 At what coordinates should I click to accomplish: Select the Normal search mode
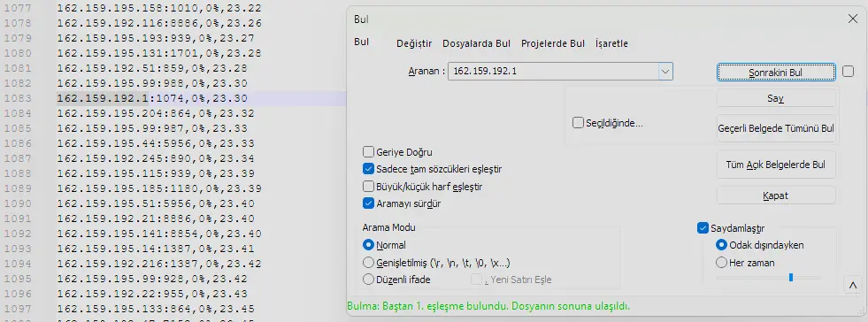tap(368, 244)
